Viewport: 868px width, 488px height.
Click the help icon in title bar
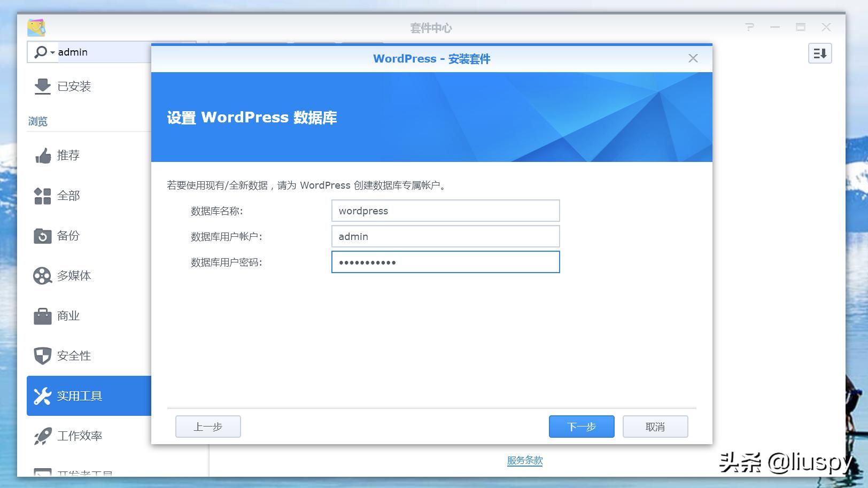pyautogui.click(x=749, y=27)
